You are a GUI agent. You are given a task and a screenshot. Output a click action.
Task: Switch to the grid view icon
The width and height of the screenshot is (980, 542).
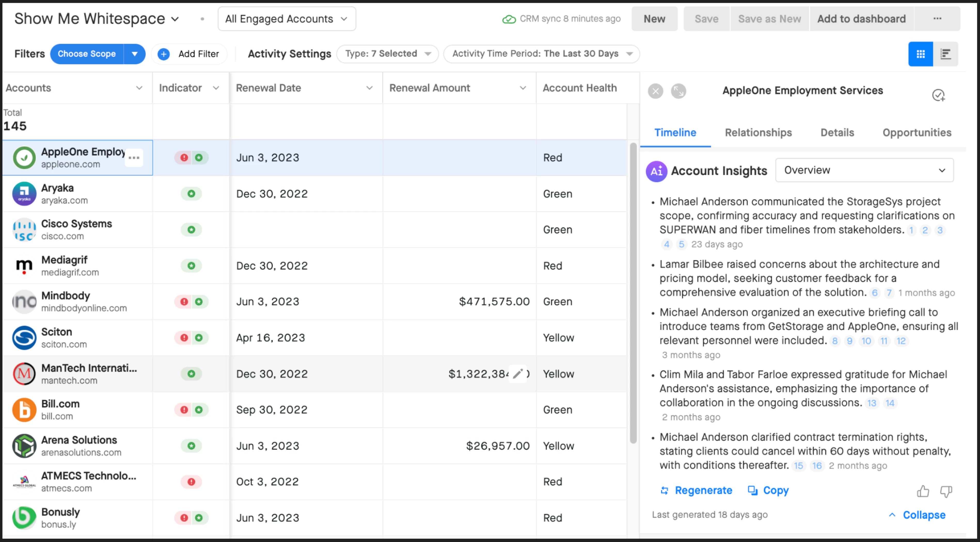920,54
